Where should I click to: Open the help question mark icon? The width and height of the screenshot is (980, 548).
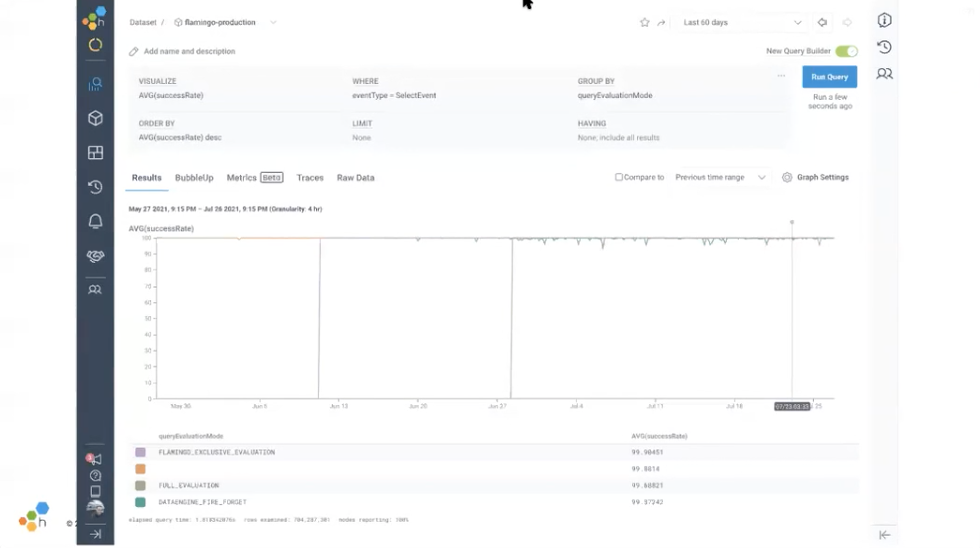click(95, 475)
